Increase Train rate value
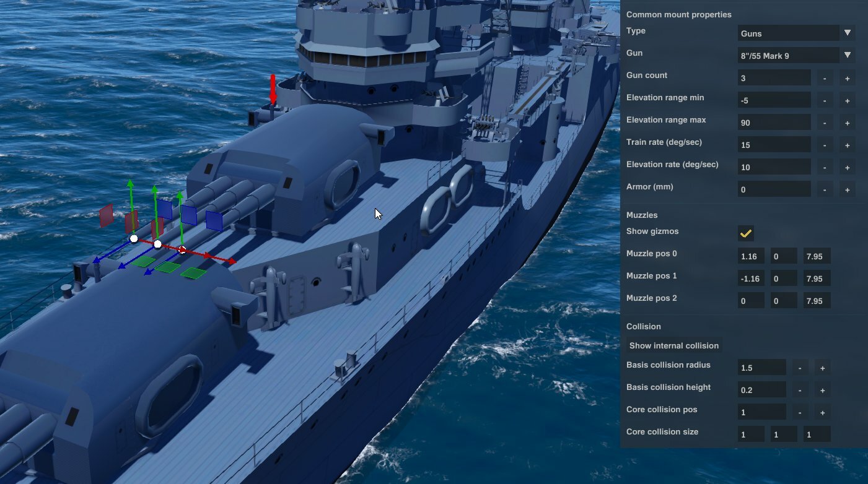 [847, 145]
